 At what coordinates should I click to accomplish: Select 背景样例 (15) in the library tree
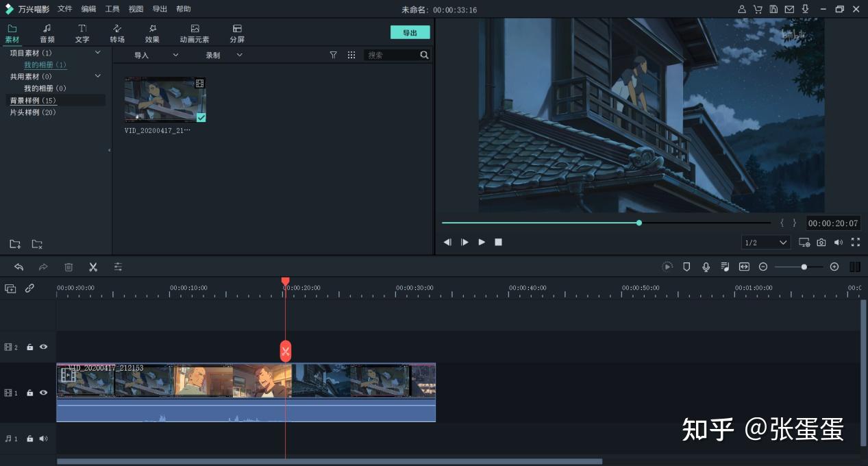[56, 100]
